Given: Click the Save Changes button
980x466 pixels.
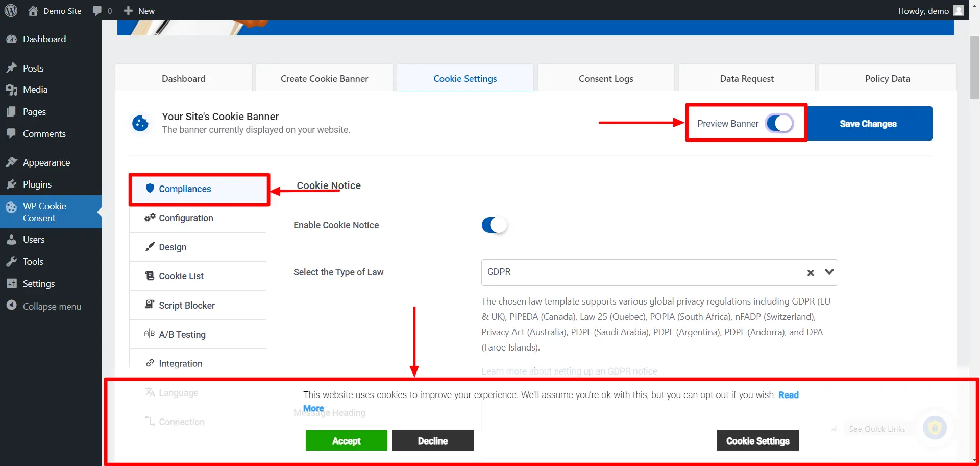Looking at the screenshot, I should pos(868,124).
